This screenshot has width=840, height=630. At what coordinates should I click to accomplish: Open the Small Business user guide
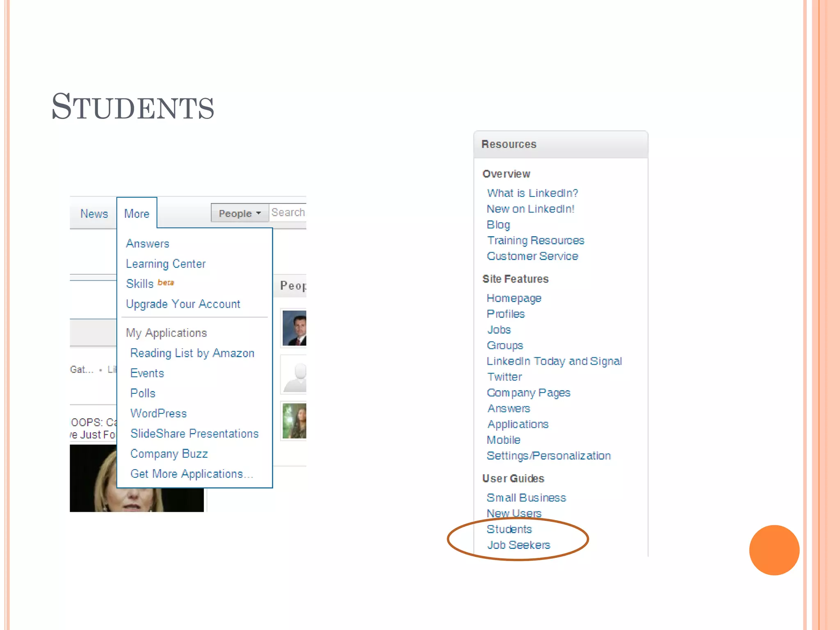[x=526, y=498]
